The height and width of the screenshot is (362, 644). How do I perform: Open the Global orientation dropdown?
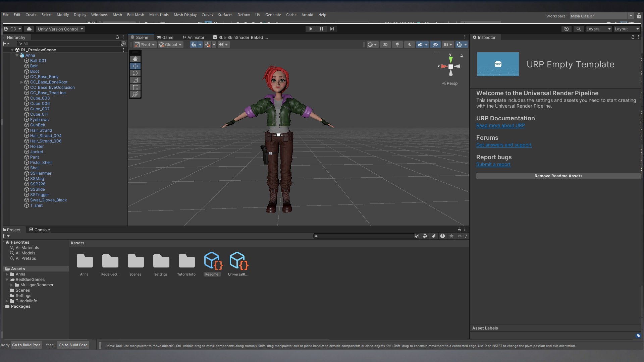[170, 45]
